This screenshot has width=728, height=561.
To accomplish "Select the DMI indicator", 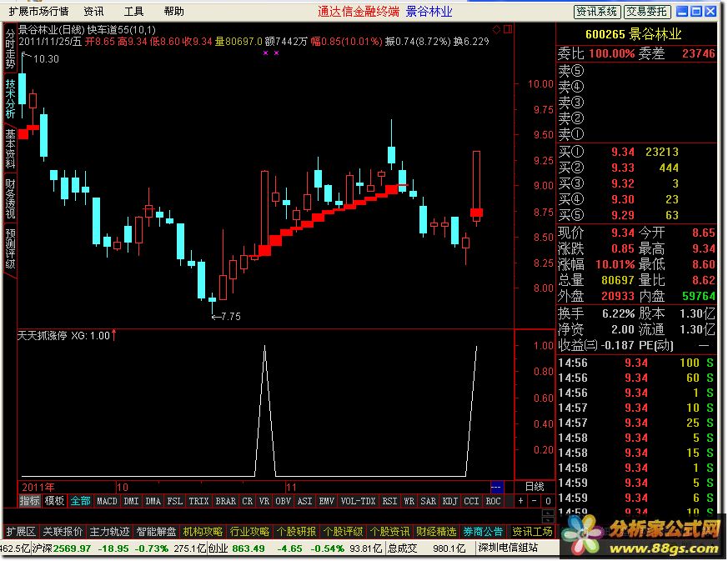I will (132, 501).
